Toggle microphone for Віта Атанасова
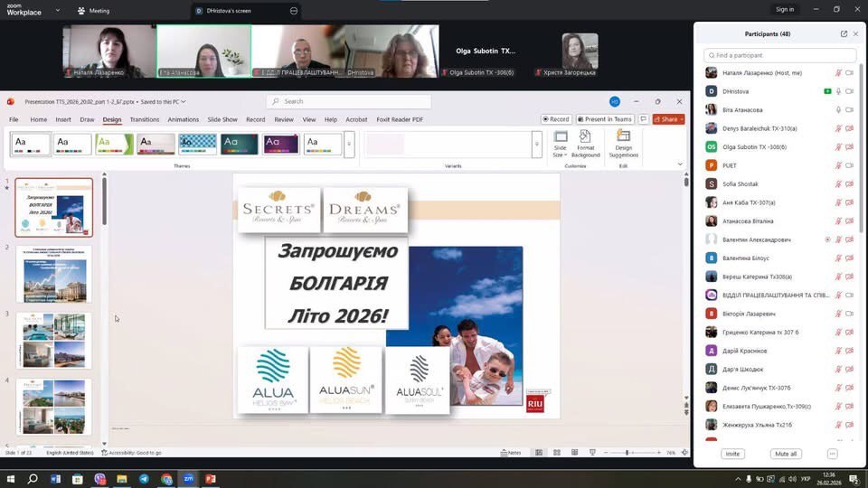The image size is (868, 488). [x=838, y=109]
